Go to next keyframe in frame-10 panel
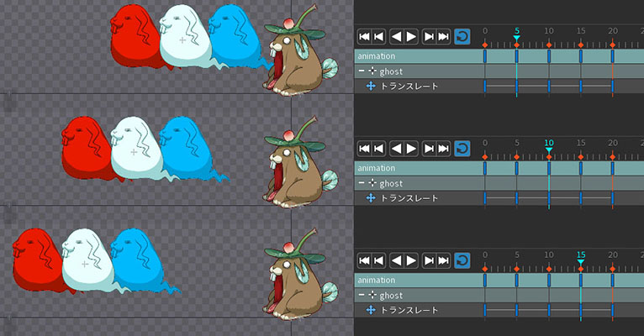The width and height of the screenshot is (644, 336). click(x=429, y=149)
